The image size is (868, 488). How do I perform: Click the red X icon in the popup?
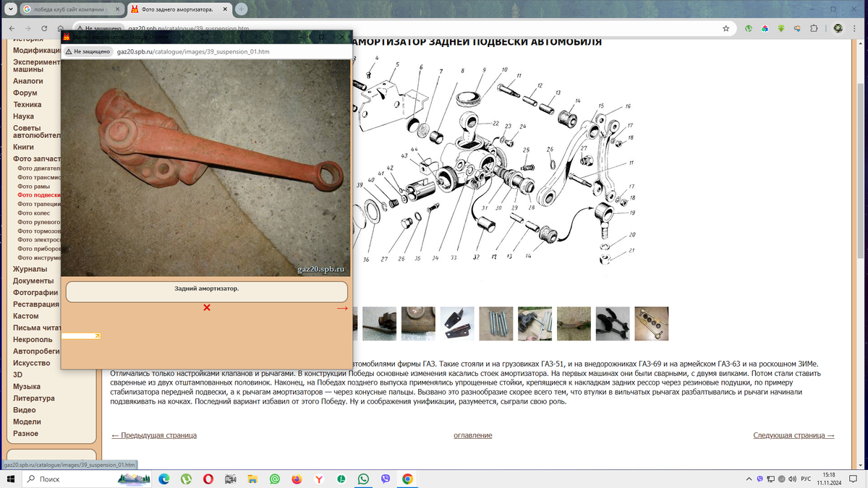point(207,308)
